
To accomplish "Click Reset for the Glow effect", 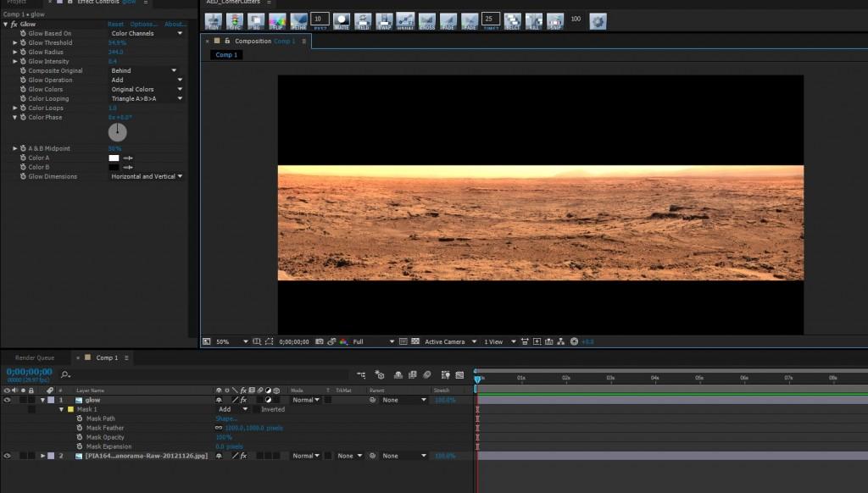I will pyautogui.click(x=115, y=24).
